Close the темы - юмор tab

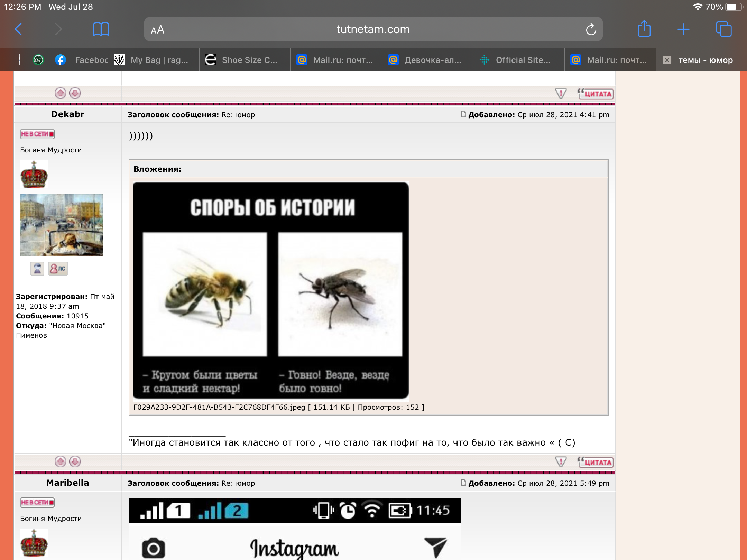click(x=667, y=60)
